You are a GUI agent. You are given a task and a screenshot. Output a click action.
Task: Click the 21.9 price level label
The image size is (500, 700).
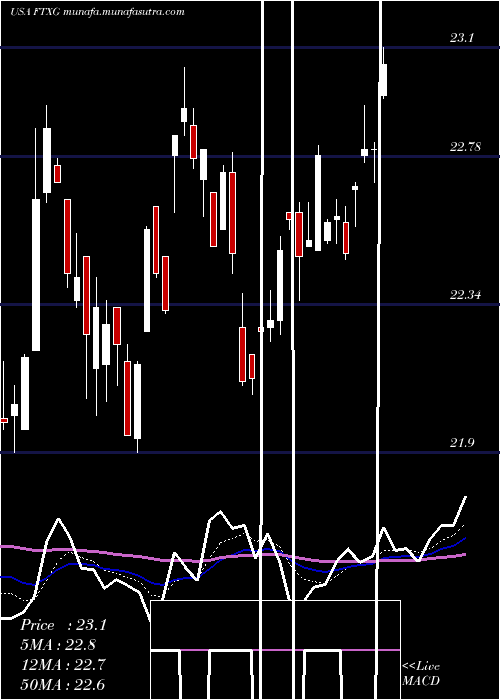pyautogui.click(x=462, y=442)
